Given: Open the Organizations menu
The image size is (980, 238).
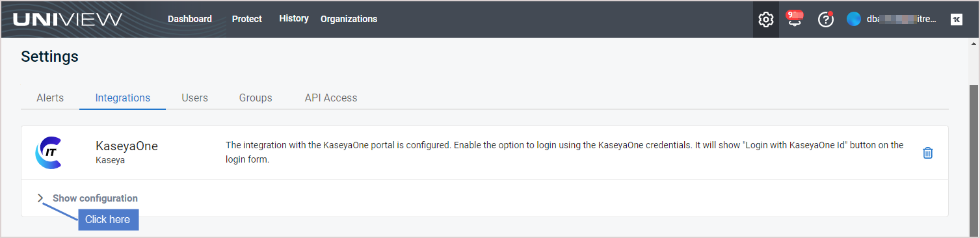Looking at the screenshot, I should click(349, 19).
